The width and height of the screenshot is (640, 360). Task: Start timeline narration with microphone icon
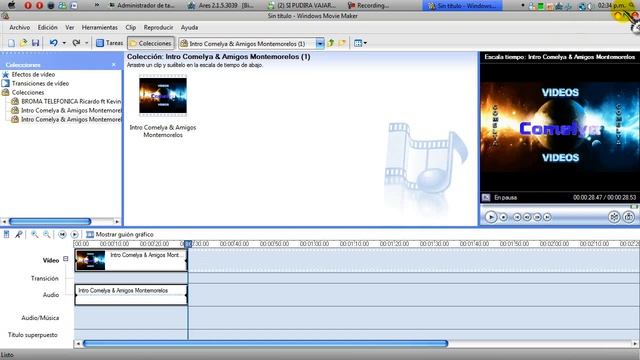[18, 234]
